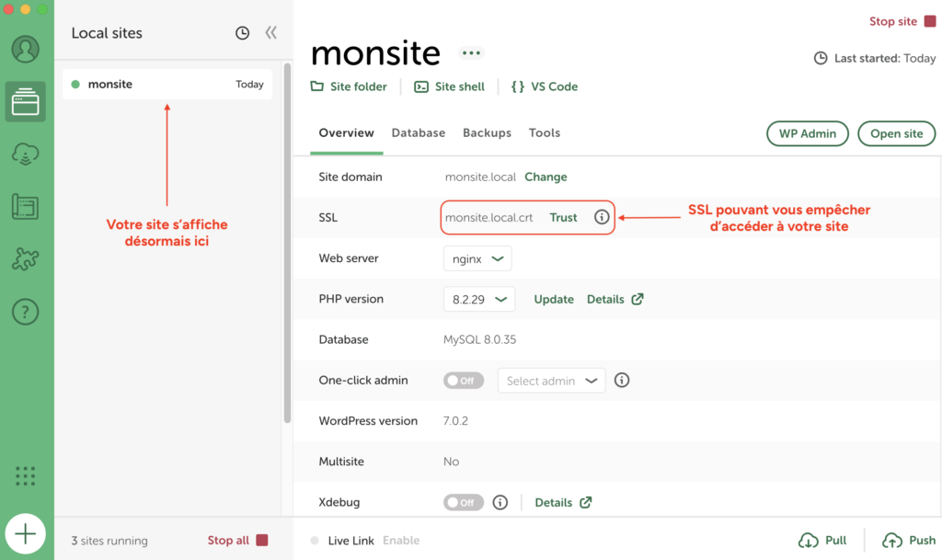
Task: Open the Select admin dropdown
Action: point(552,381)
